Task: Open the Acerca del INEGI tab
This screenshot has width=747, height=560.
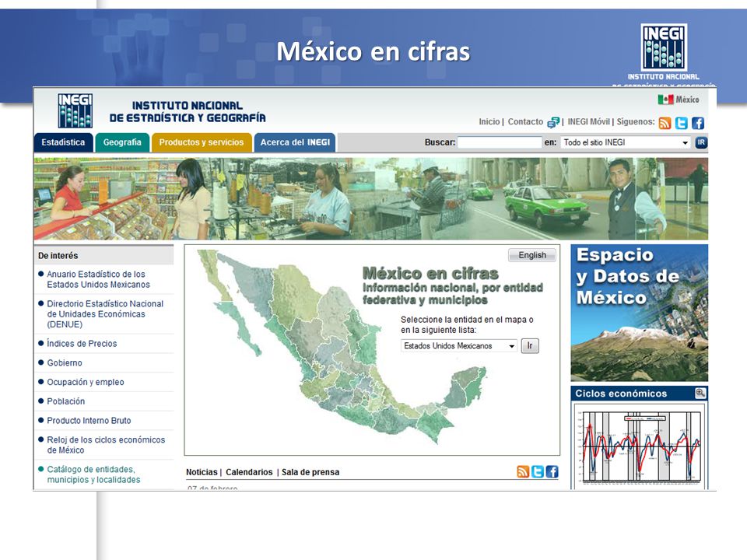Action: coord(295,142)
